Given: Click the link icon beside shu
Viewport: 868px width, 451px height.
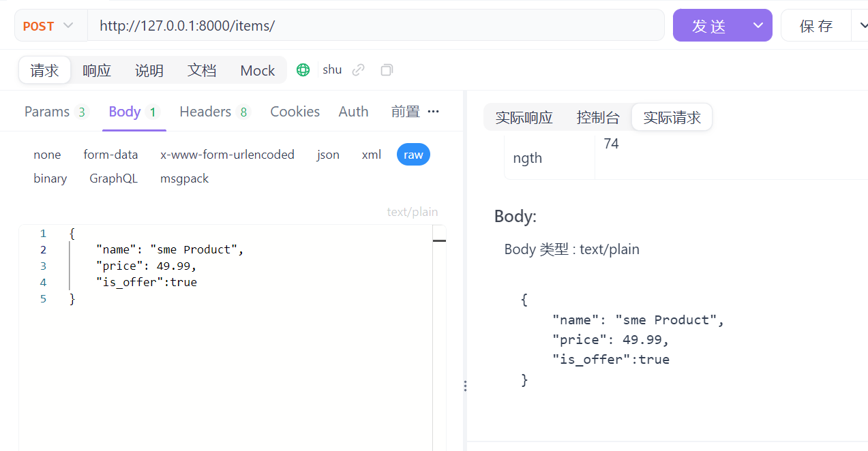Looking at the screenshot, I should 358,69.
